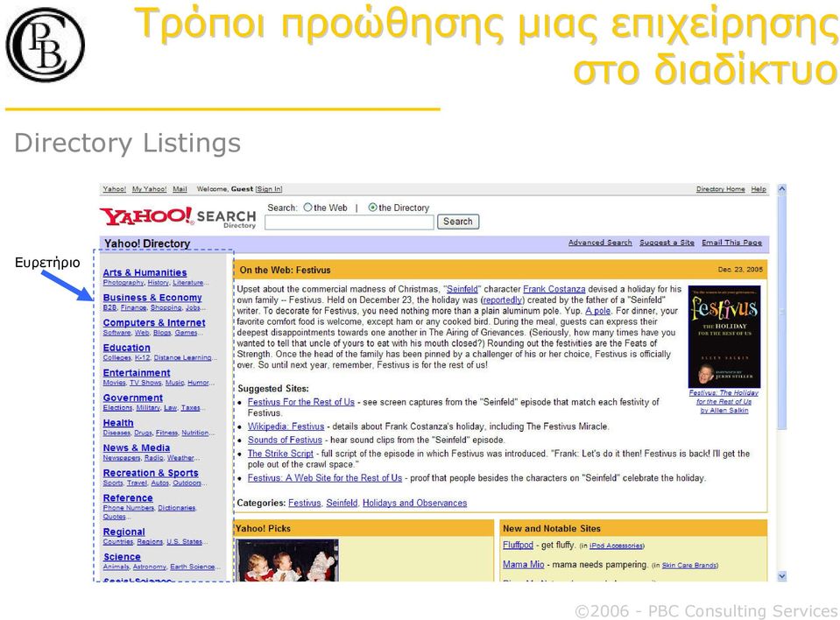The image size is (840, 620).
Task: Click the Festivus book cover thumbnail
Action: [724, 337]
